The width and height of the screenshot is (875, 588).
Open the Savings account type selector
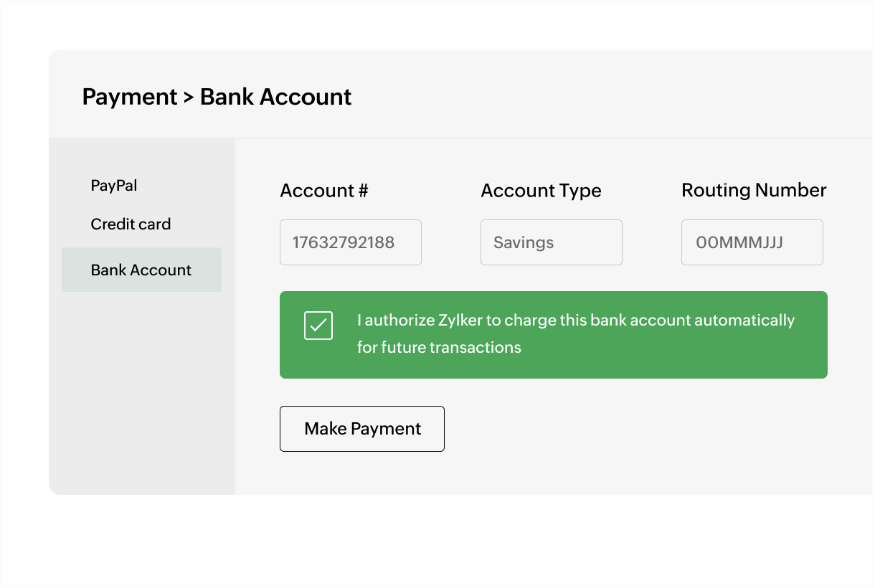click(x=551, y=242)
